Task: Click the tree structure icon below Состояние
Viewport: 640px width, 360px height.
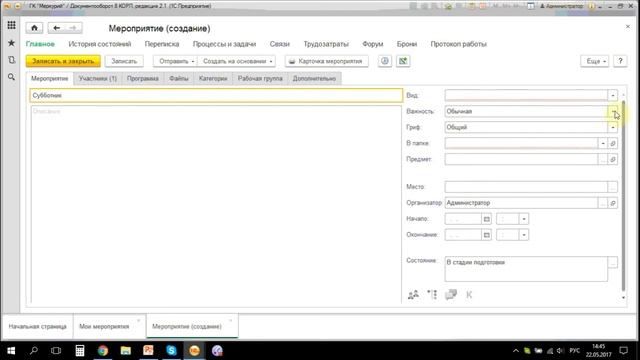Action: point(432,294)
